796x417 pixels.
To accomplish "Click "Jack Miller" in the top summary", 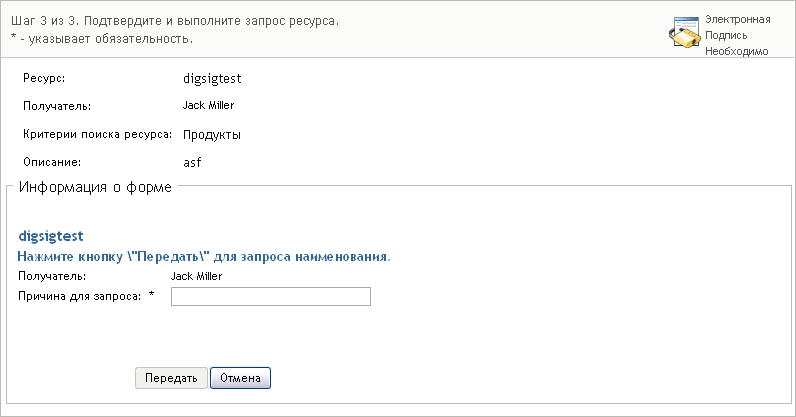I will tap(209, 105).
